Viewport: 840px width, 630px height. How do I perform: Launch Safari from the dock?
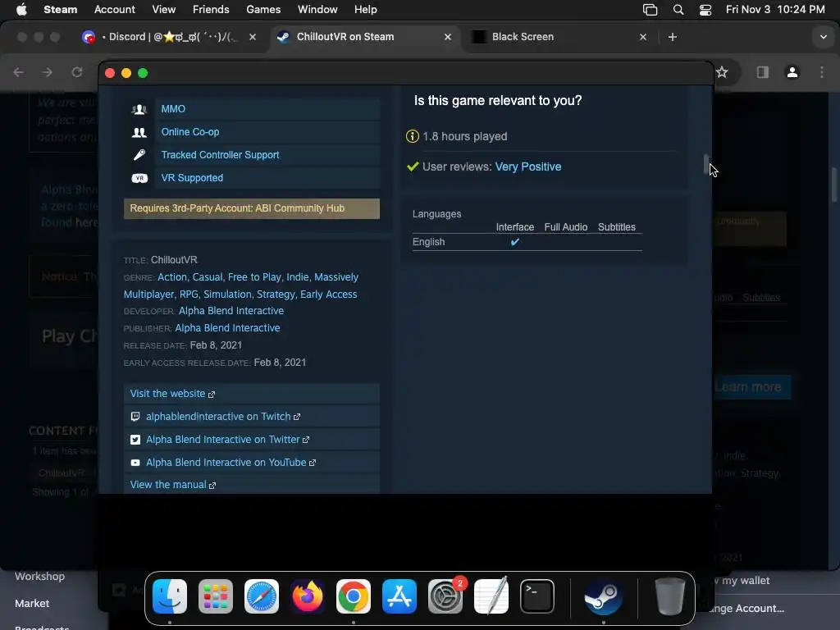262,596
